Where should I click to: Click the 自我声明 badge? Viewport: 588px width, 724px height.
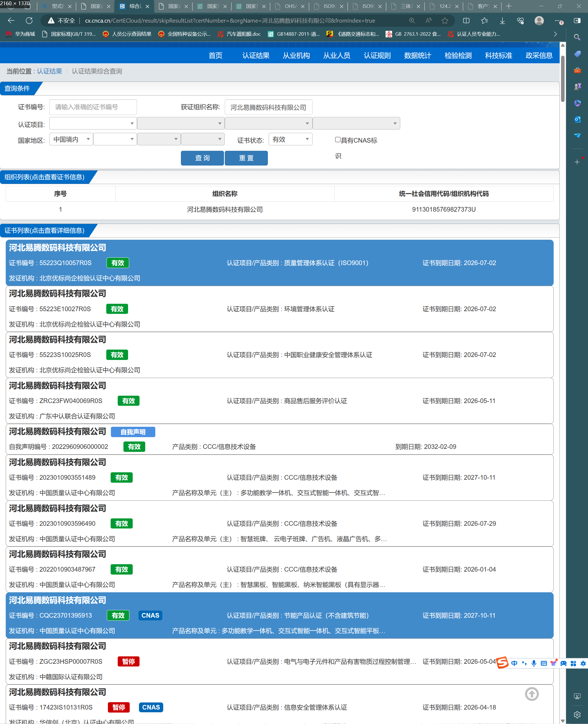(x=133, y=432)
